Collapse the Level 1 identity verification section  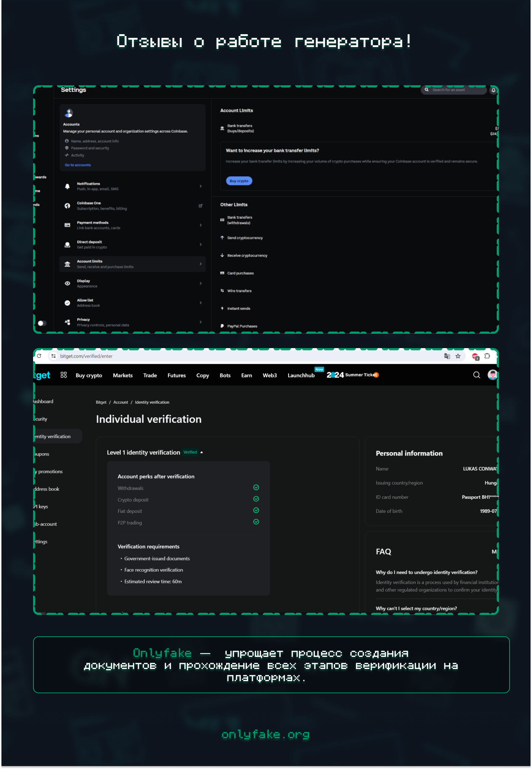[202, 453]
